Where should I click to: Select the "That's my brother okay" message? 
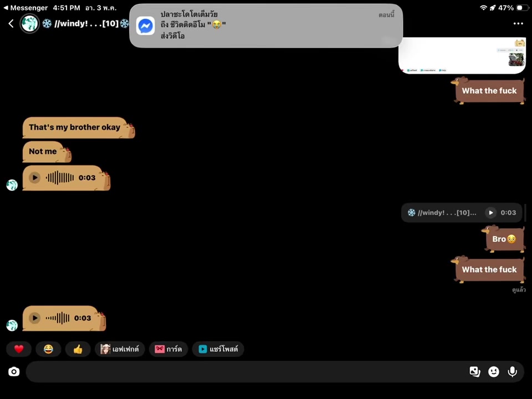pos(78,127)
